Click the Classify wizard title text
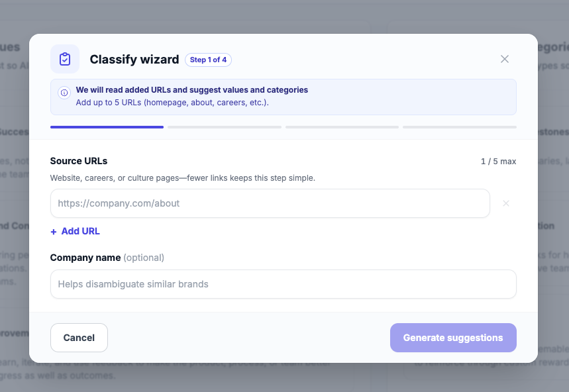569x392 pixels. (x=134, y=60)
